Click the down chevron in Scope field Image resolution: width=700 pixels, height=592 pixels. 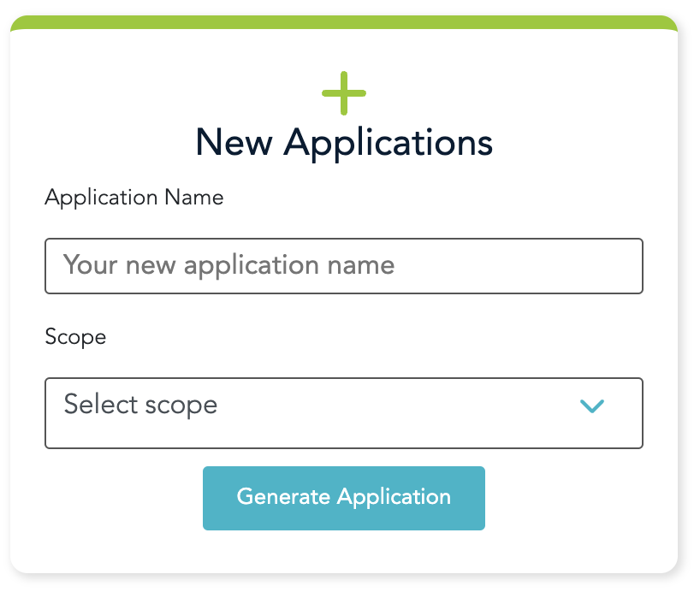tap(592, 406)
